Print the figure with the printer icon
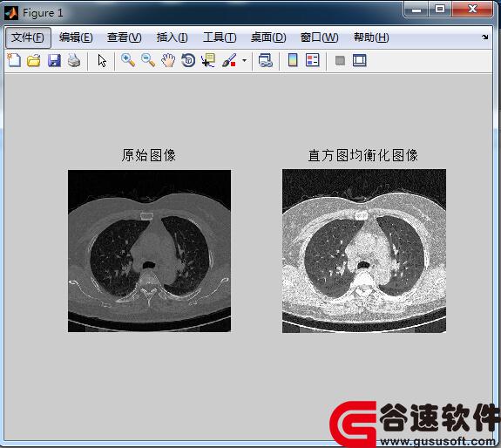 (74, 60)
